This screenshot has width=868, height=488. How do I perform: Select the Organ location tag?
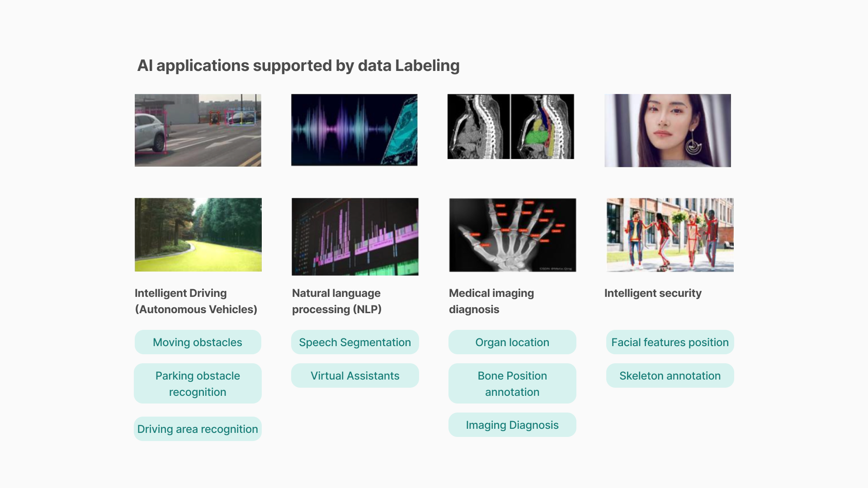coord(512,342)
